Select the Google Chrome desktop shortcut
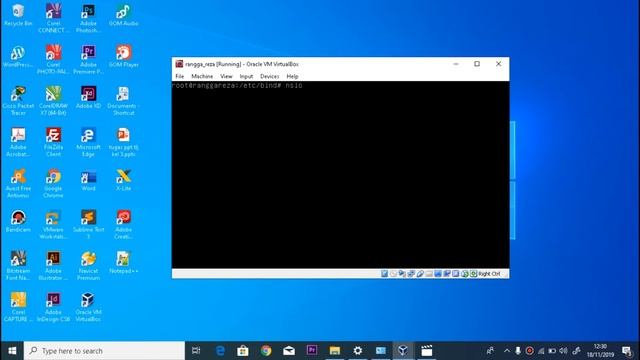 coord(53,183)
